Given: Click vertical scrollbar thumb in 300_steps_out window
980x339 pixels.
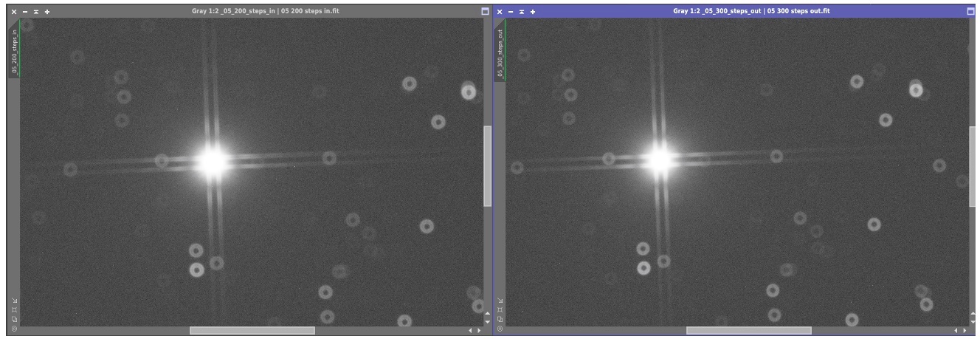Looking at the screenshot, I should [x=973, y=166].
